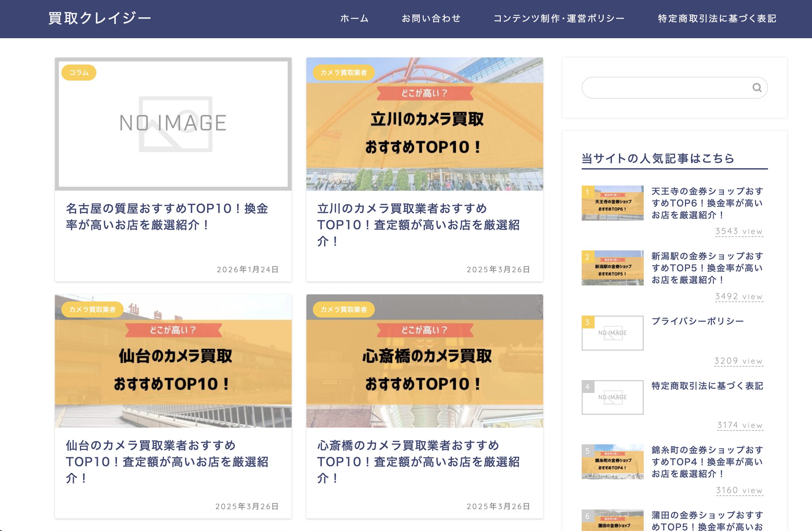Click the search magnifier icon

pyautogui.click(x=757, y=88)
